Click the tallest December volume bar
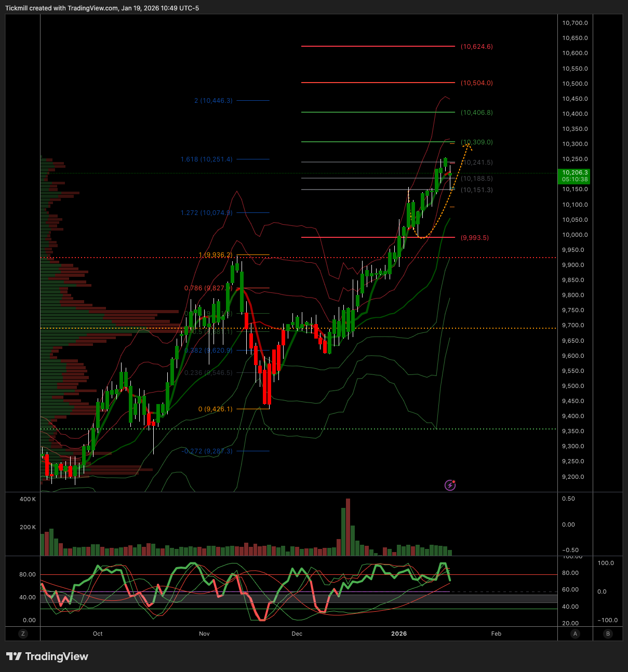Screen dimensions: 628x672 click(348, 525)
